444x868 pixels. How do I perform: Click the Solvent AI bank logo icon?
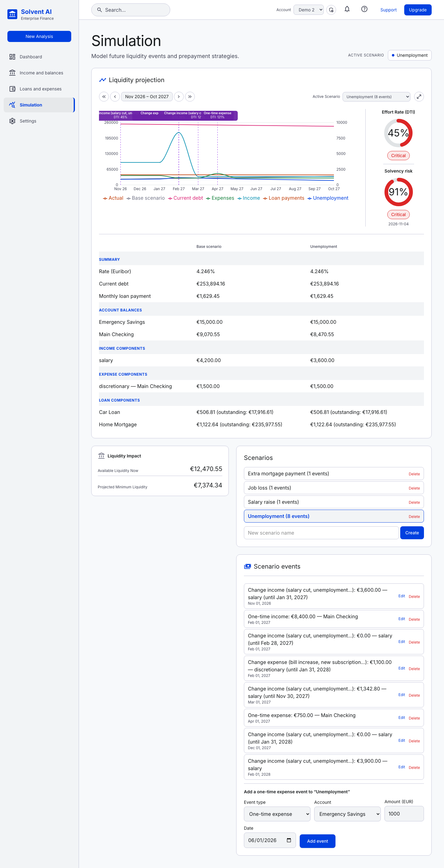coord(12,14)
